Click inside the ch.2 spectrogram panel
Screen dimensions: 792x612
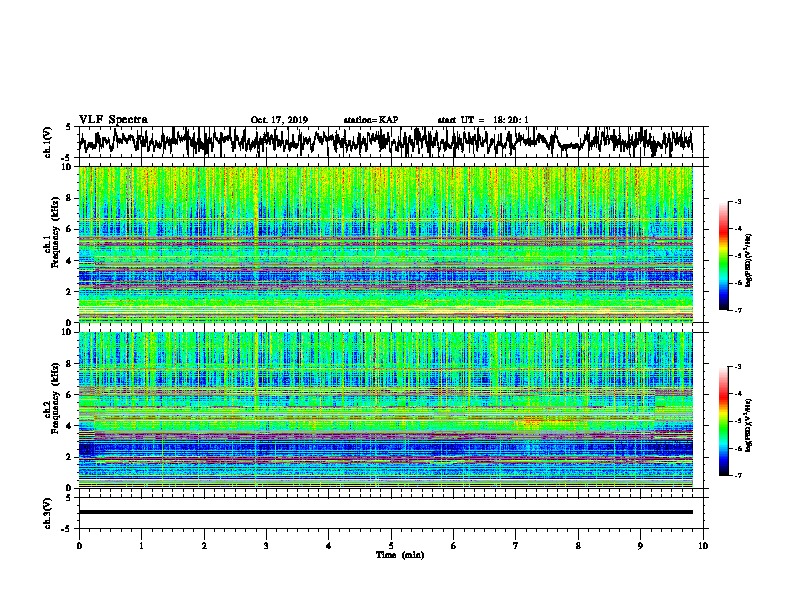(385, 410)
